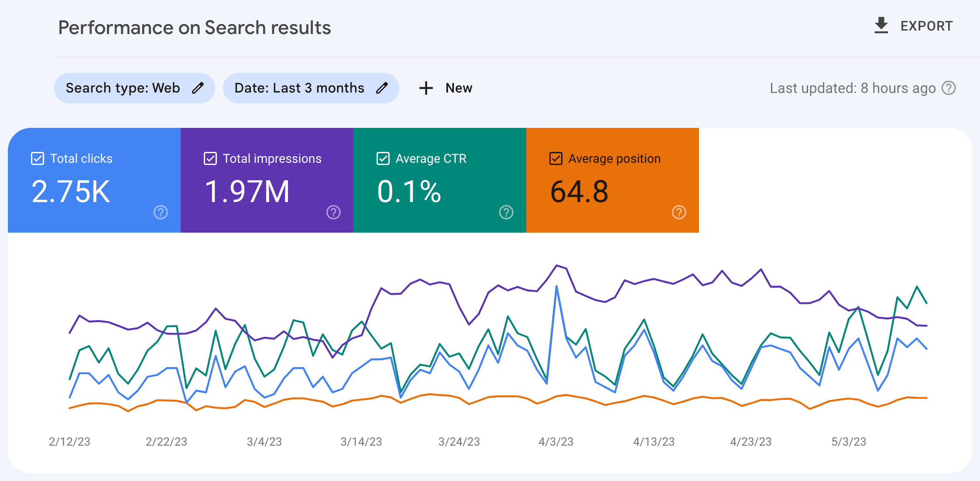Click the 1.97M impressions value
Screen dimensions: 980x481
tap(247, 192)
